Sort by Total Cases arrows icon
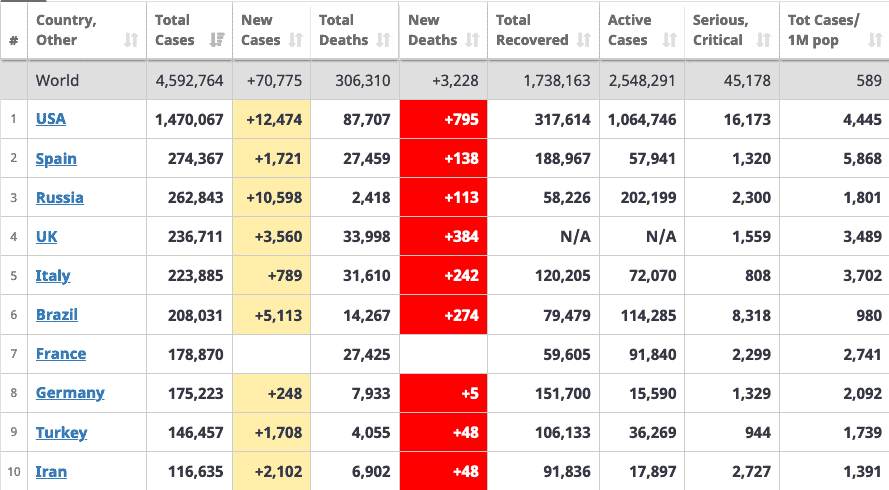The height and width of the screenshot is (490, 889). pyautogui.click(x=217, y=40)
